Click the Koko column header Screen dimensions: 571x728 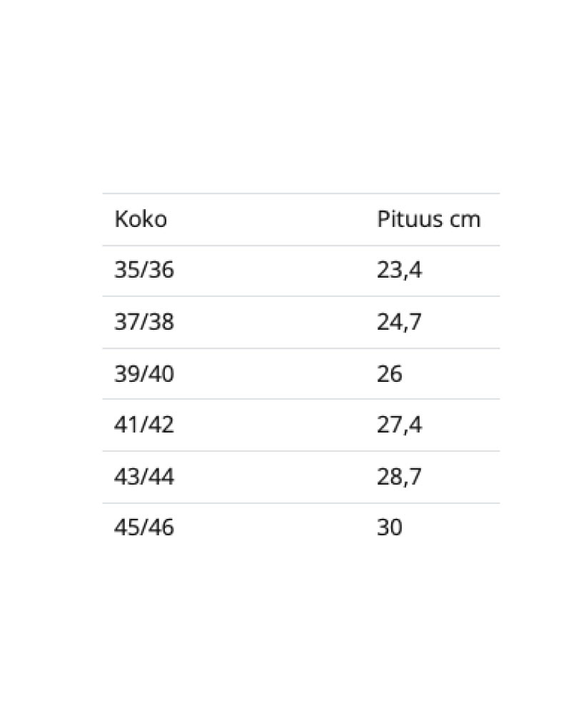(x=141, y=219)
